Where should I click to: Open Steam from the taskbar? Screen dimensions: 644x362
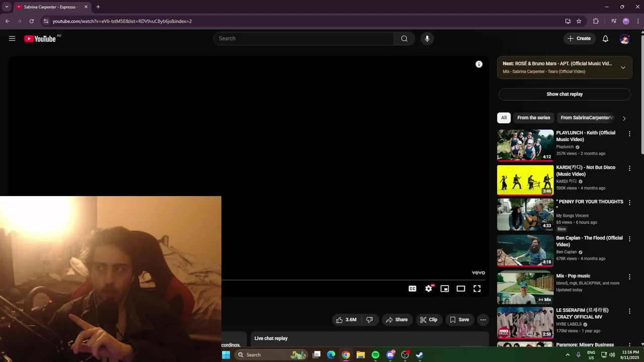click(419, 355)
